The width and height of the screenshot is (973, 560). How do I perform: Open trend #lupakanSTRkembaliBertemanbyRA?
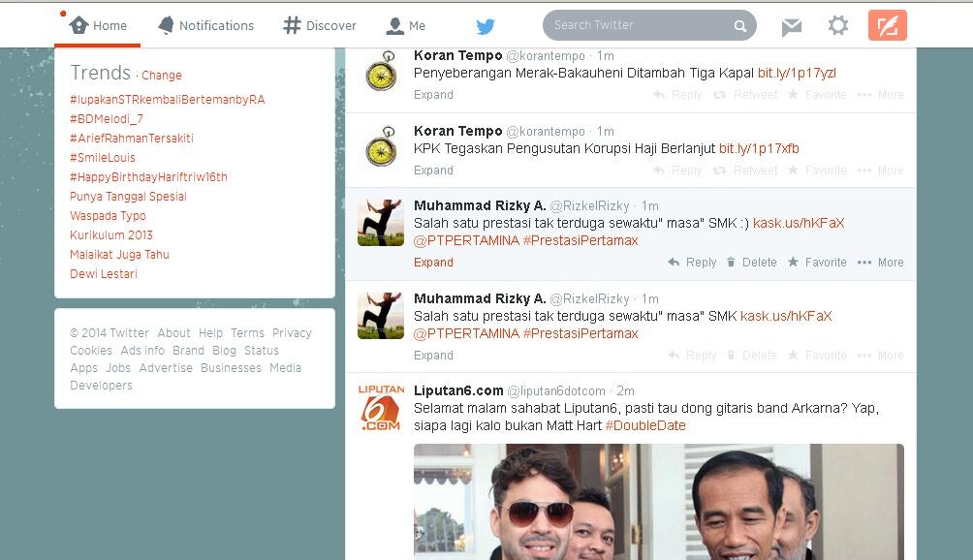(x=168, y=99)
